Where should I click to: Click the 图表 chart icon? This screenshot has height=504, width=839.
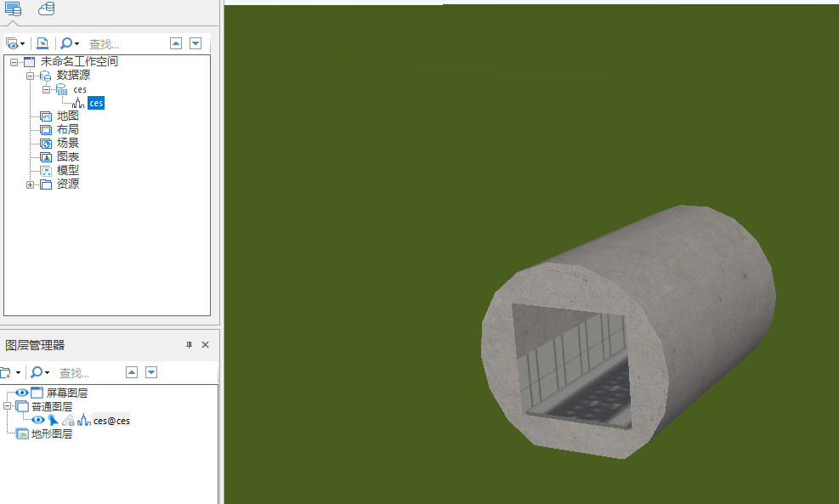click(46, 156)
